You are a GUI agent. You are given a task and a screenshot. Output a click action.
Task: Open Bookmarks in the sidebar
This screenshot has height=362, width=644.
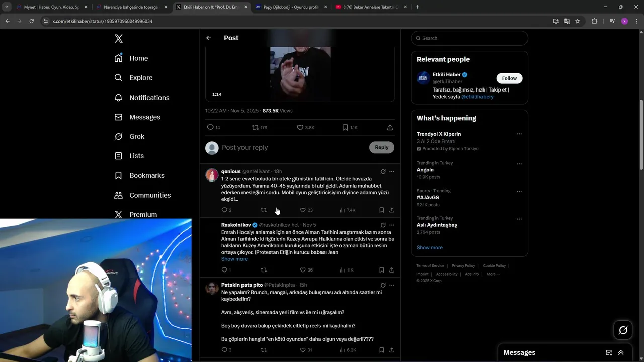(139, 175)
